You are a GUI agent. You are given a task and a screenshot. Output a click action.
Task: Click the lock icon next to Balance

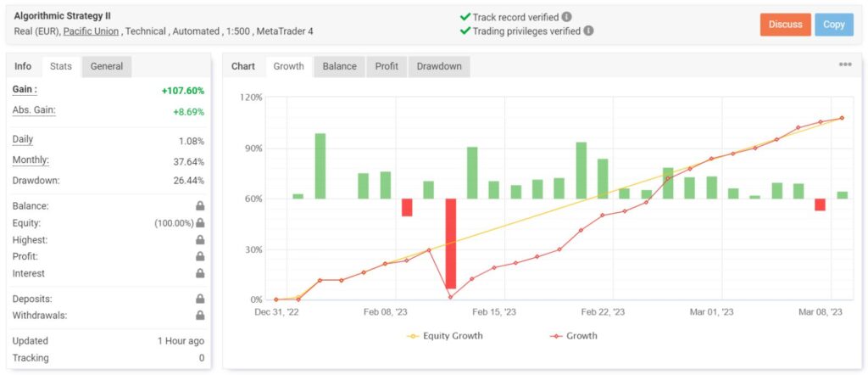(200, 206)
